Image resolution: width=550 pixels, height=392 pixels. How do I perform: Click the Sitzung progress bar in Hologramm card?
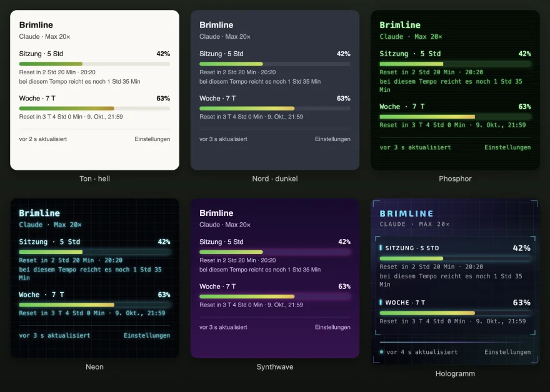tap(455, 258)
